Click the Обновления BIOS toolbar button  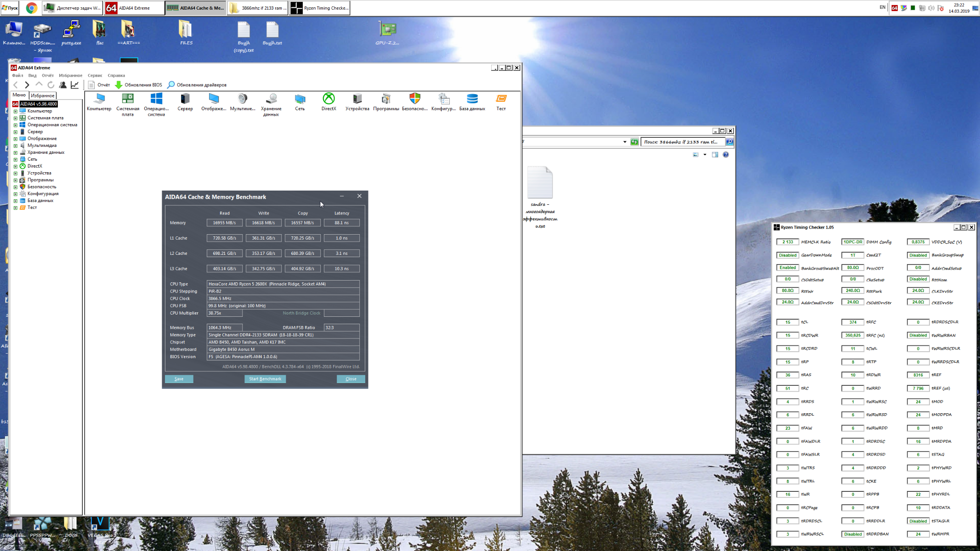[138, 85]
